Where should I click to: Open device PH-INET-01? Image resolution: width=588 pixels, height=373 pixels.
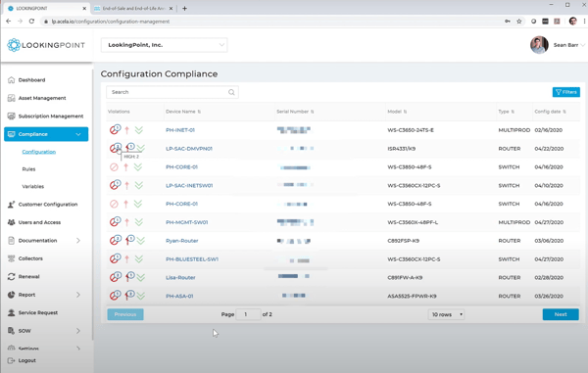[x=180, y=130]
